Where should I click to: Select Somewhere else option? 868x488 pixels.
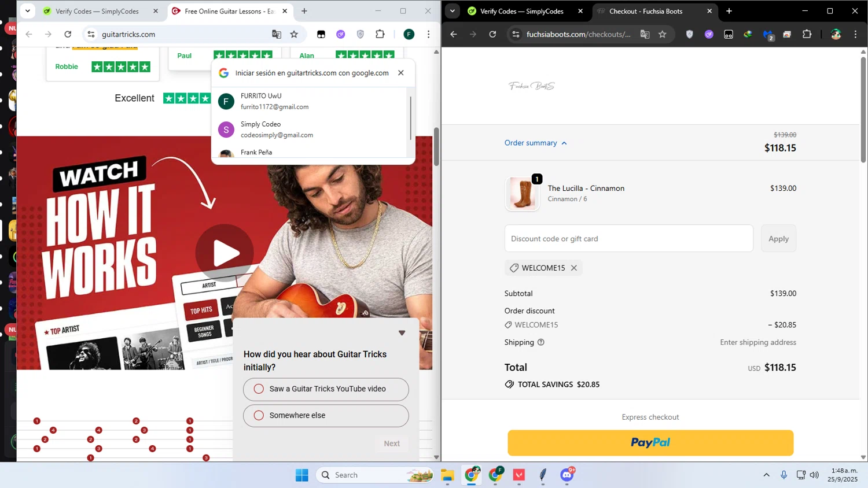click(x=326, y=416)
